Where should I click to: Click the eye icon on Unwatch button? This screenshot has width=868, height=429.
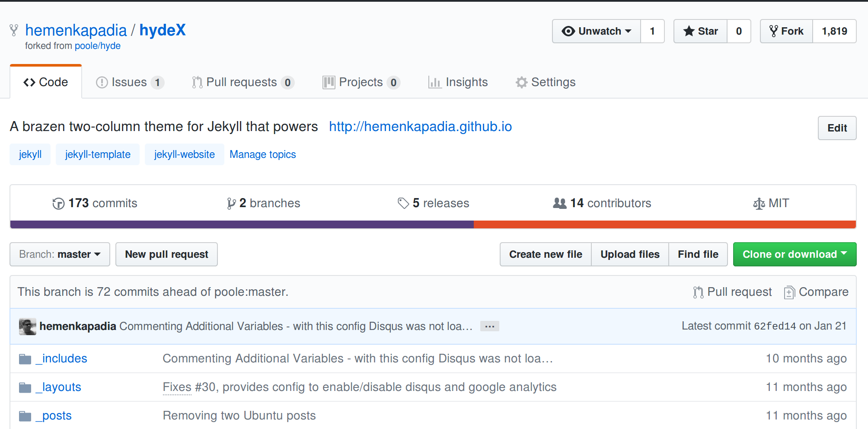tap(568, 31)
